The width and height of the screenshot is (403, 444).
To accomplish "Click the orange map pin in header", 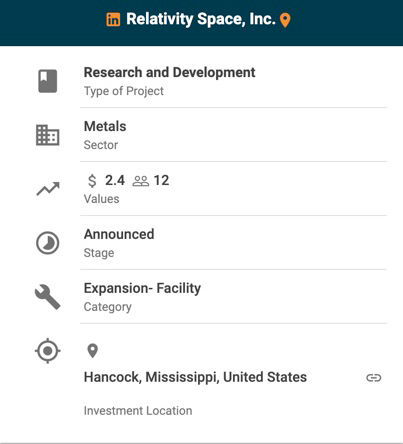I will (285, 20).
